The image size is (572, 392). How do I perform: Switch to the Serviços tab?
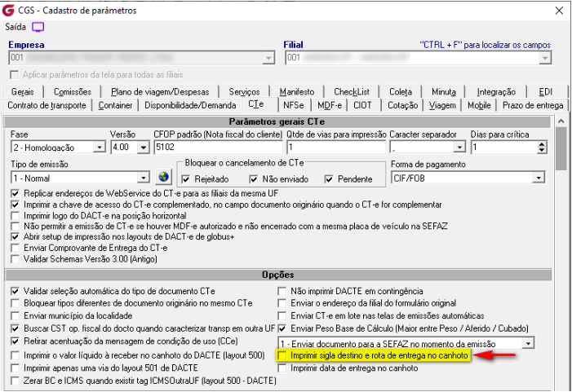point(245,92)
